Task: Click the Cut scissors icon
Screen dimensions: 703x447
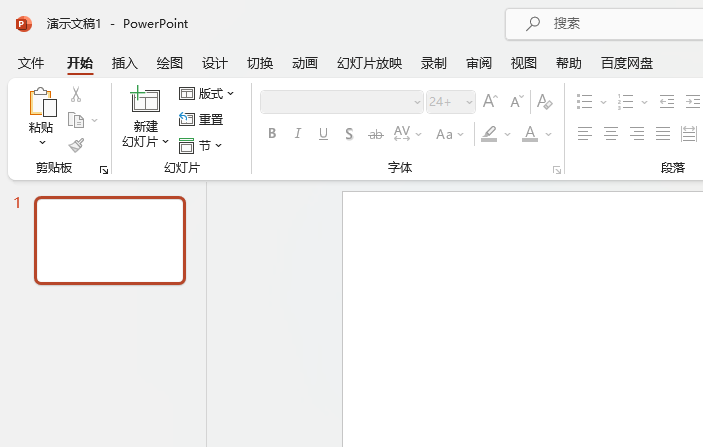Action: (x=76, y=94)
